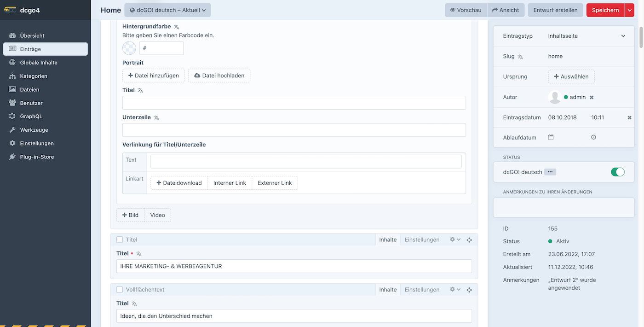
Task: Open gear actions menu of Vollflächentext block
Action: pos(455,290)
